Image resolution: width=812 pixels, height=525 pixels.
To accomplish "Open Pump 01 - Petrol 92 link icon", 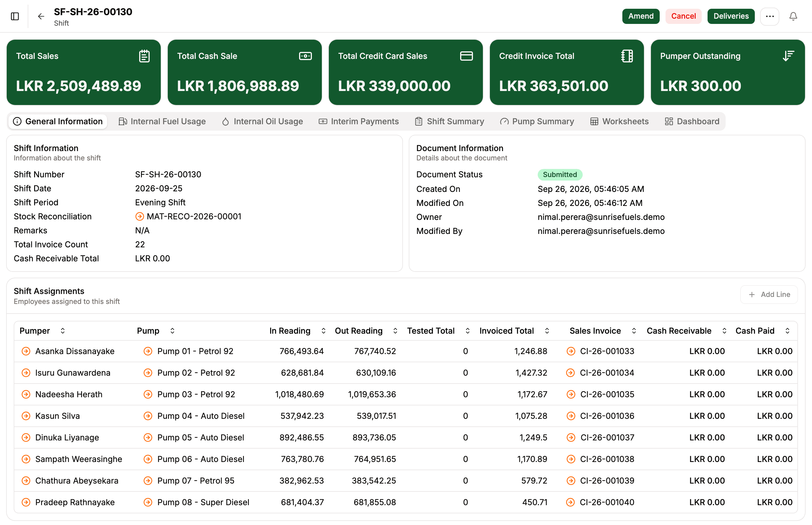I will [x=148, y=351].
